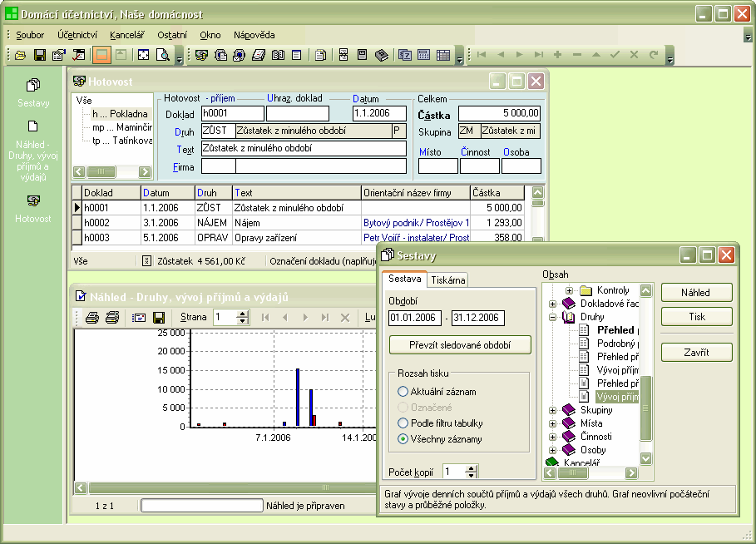Expand the Osoby tree node
The width and height of the screenshot is (756, 544).
(x=552, y=450)
